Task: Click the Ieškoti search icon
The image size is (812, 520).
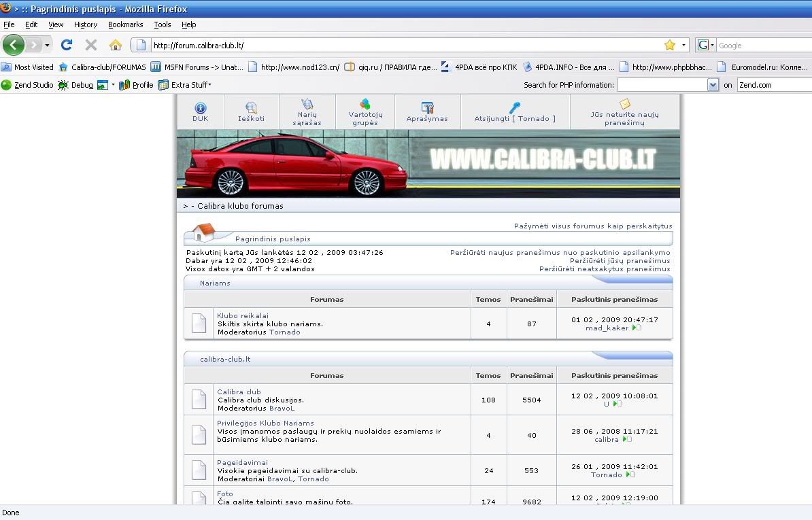Action: [251, 108]
